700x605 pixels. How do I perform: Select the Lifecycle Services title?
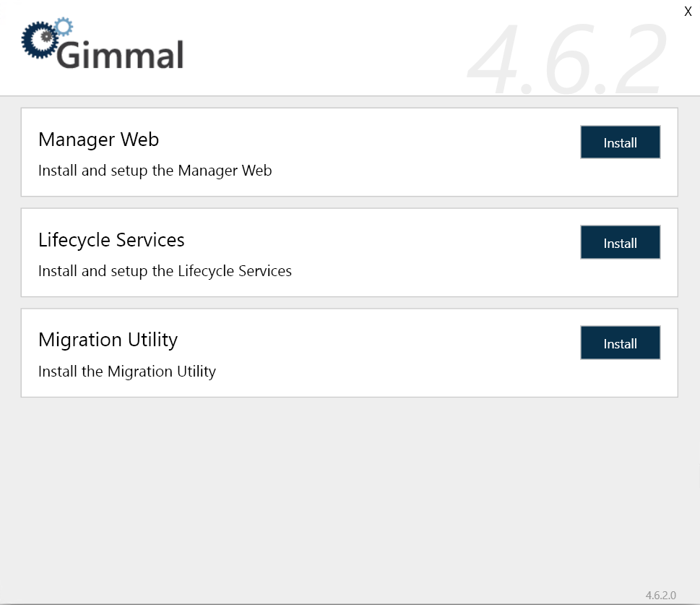click(x=111, y=240)
